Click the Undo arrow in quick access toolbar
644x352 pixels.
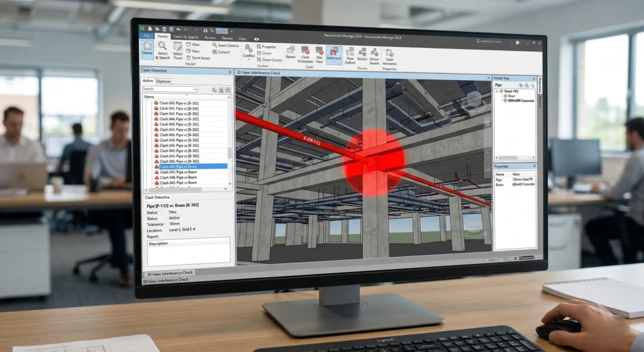pyautogui.click(x=178, y=30)
